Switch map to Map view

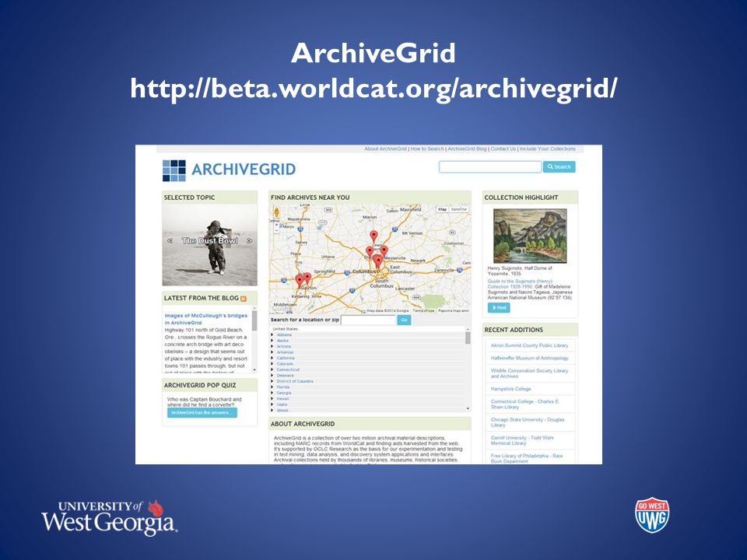(443, 209)
